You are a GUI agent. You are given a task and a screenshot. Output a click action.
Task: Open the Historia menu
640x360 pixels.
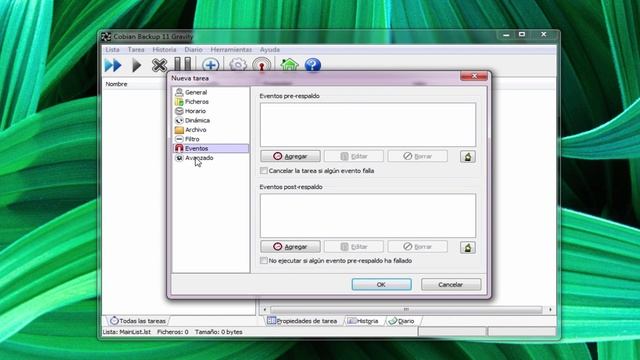point(164,49)
